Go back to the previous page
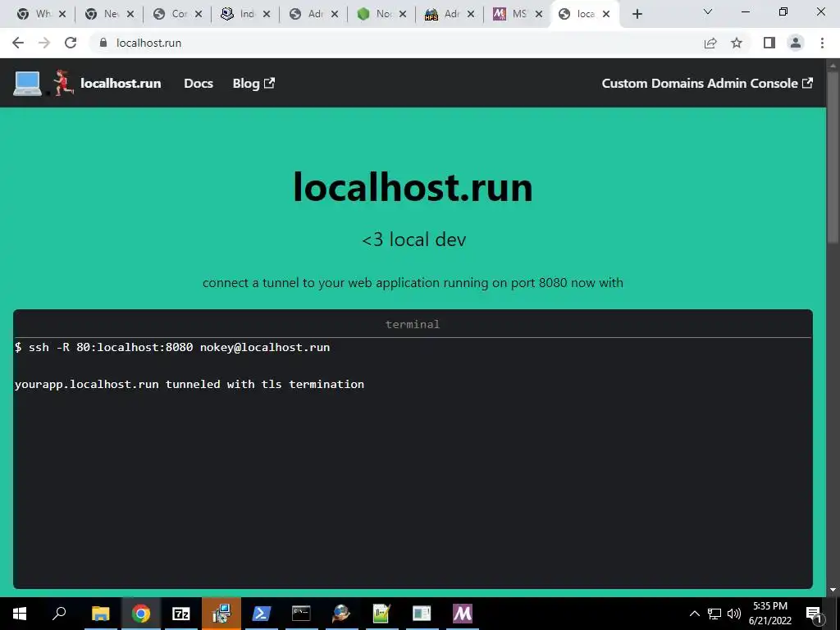Viewport: 840px width, 630px height. [18, 43]
